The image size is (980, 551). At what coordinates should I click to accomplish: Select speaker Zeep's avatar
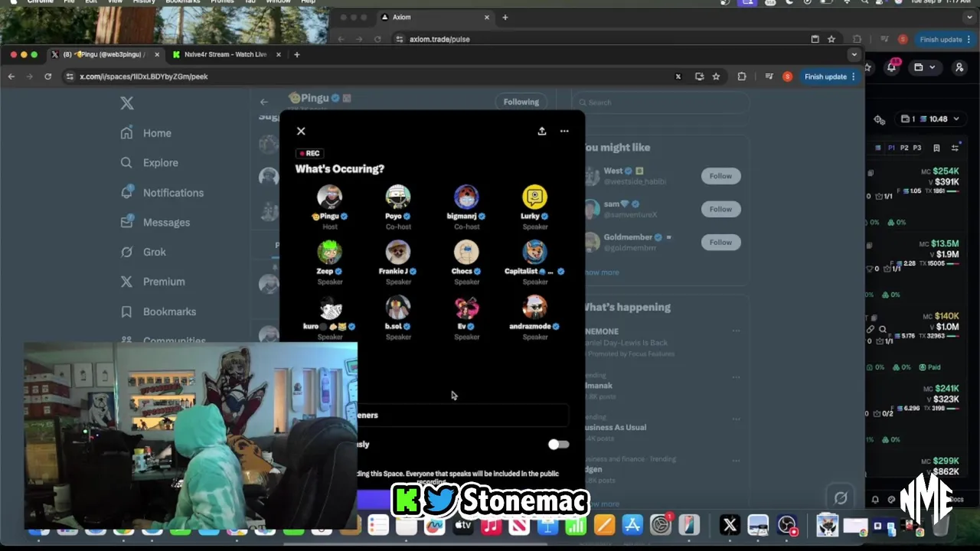(x=330, y=252)
